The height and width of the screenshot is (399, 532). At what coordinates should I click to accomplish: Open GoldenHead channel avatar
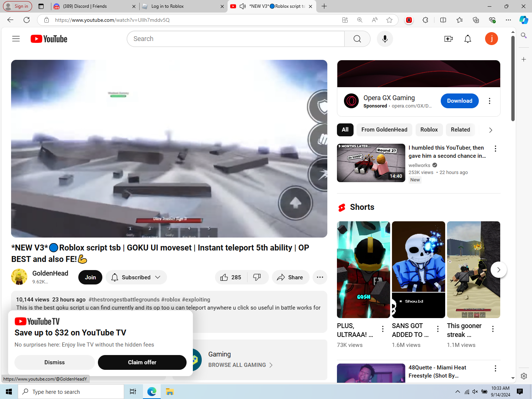click(x=19, y=277)
